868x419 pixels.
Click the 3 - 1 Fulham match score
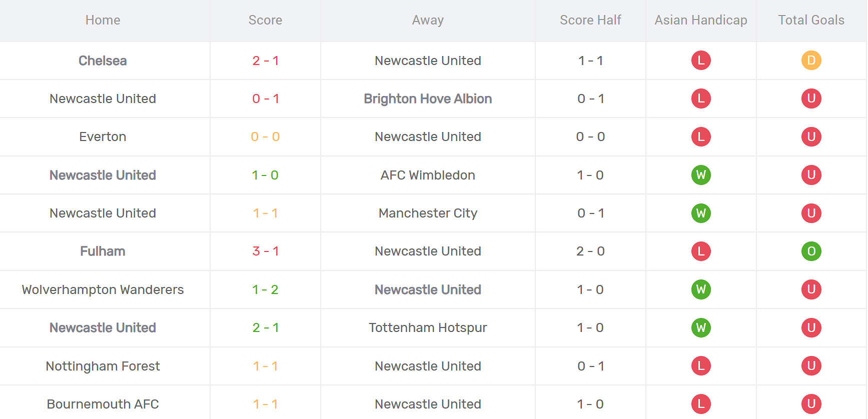[265, 251]
